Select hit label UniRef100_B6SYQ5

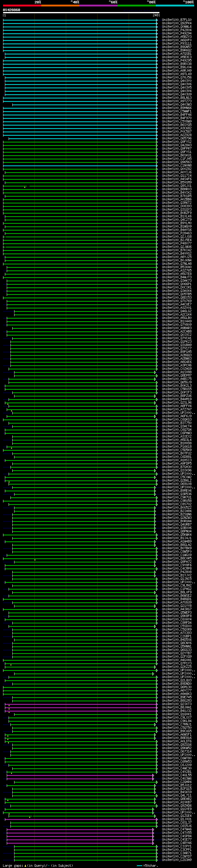pyautogui.click(x=177, y=125)
